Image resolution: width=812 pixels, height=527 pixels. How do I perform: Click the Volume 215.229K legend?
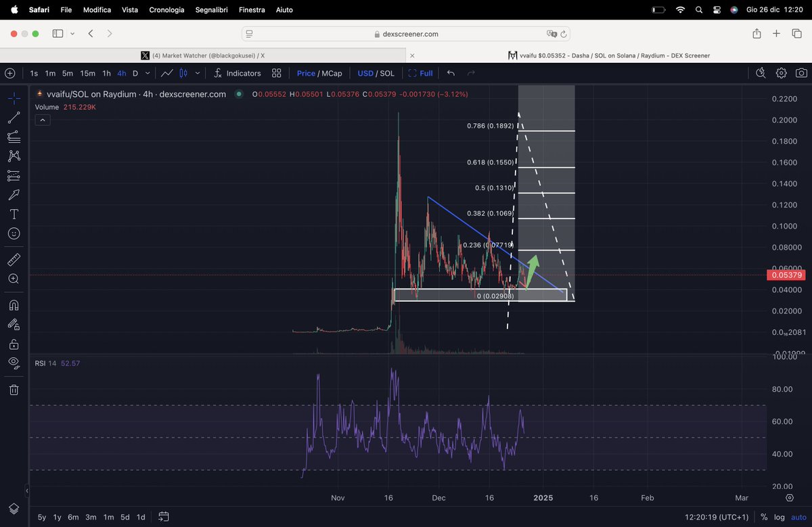click(x=65, y=107)
